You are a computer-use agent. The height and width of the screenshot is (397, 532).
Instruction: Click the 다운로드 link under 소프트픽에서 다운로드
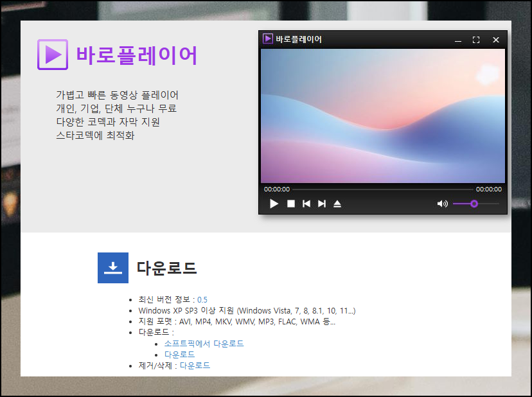point(179,354)
